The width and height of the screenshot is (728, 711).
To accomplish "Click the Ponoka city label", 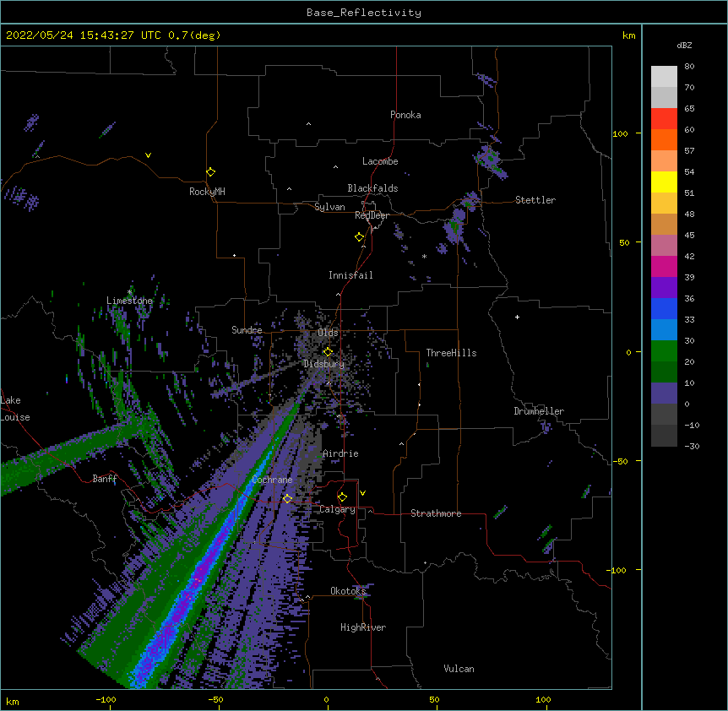I will click(x=405, y=115).
